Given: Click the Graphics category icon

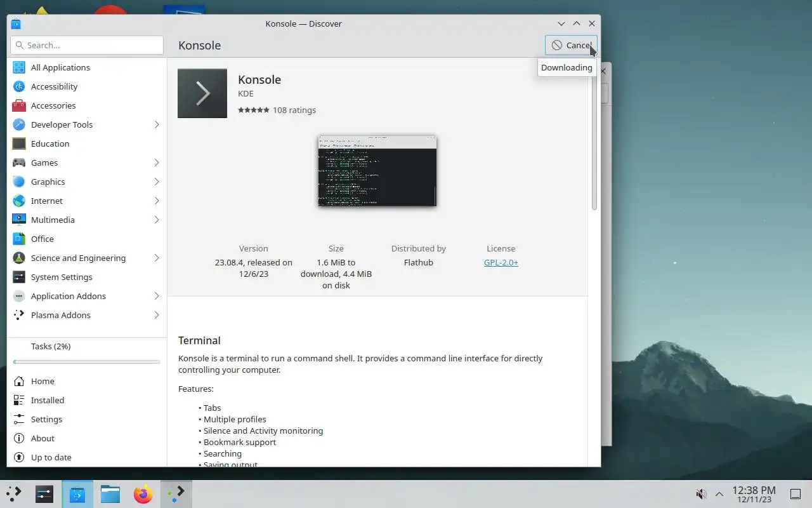Looking at the screenshot, I should click(x=19, y=182).
